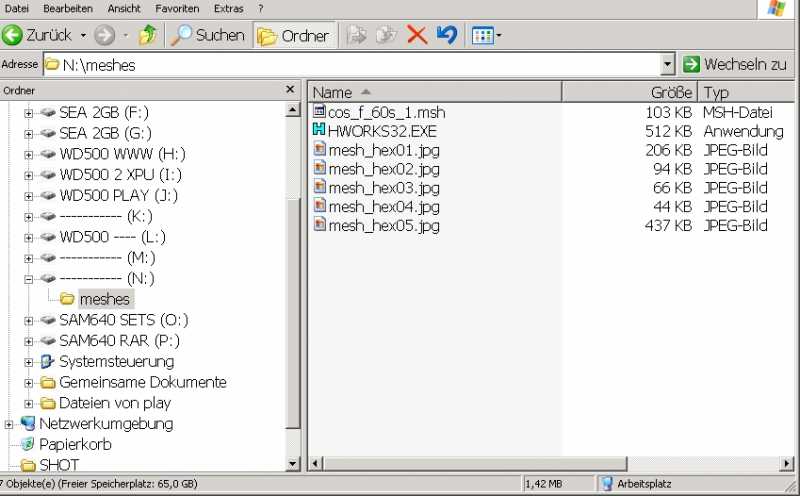Click the blue undo arrow icon

[446, 35]
